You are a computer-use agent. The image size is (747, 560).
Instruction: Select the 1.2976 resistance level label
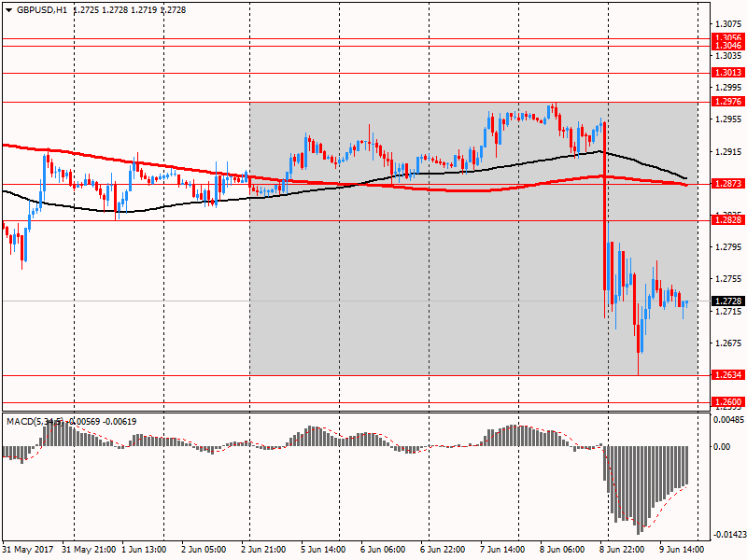point(728,102)
